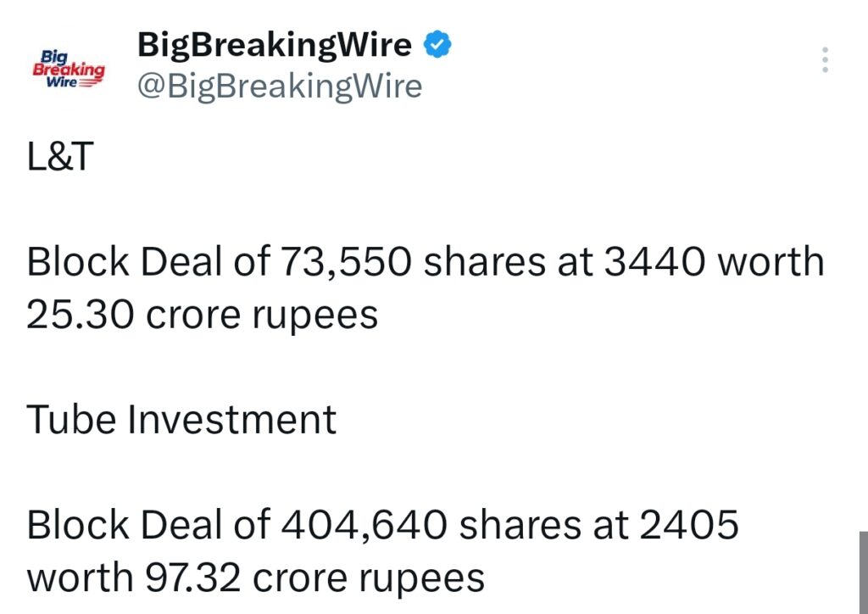Open tweet options via the vertical ellipsis

[x=825, y=59]
